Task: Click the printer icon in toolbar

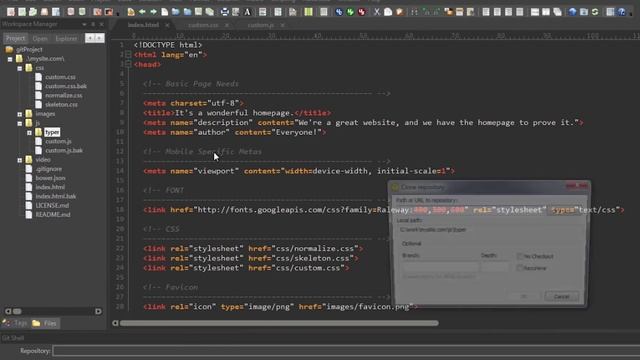Action: click(224, 12)
